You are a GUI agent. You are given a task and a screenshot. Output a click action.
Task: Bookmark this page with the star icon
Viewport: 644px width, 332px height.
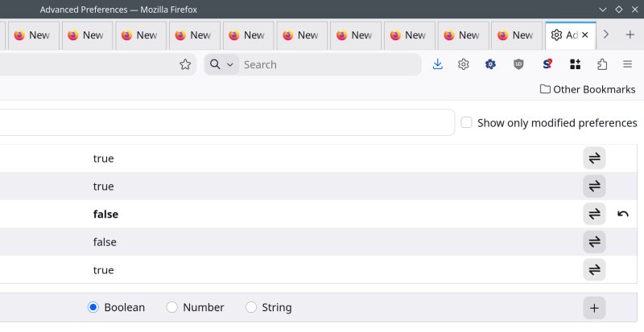185,64
